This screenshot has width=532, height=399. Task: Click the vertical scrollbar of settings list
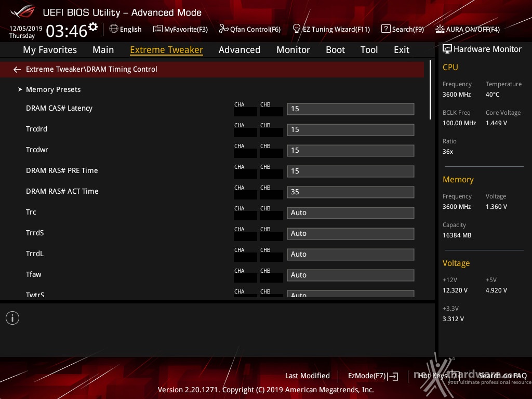pyautogui.click(x=430, y=90)
